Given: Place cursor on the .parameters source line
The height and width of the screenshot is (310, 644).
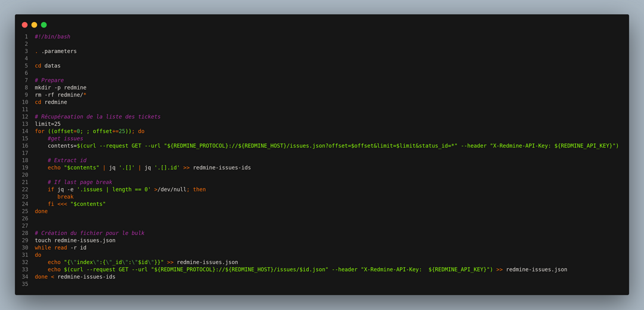Looking at the screenshot, I should pyautogui.click(x=55, y=51).
